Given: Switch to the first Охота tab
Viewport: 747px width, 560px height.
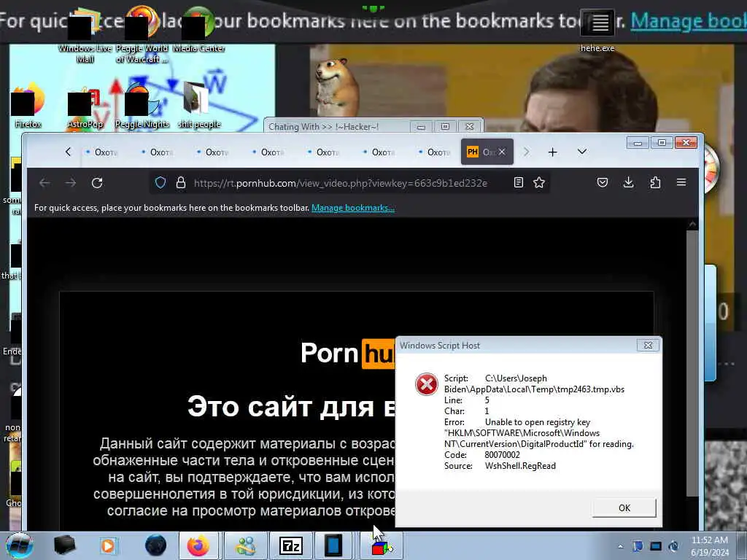Looking at the screenshot, I should click(101, 152).
